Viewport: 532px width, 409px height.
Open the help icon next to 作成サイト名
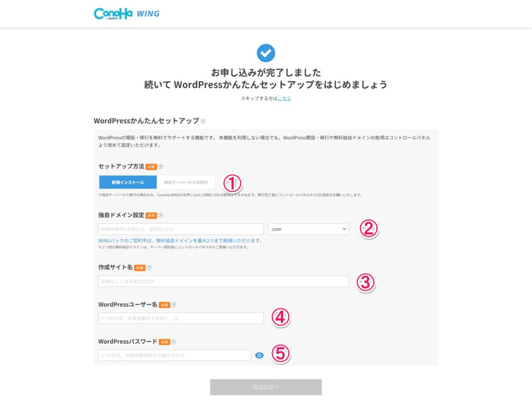pos(151,267)
